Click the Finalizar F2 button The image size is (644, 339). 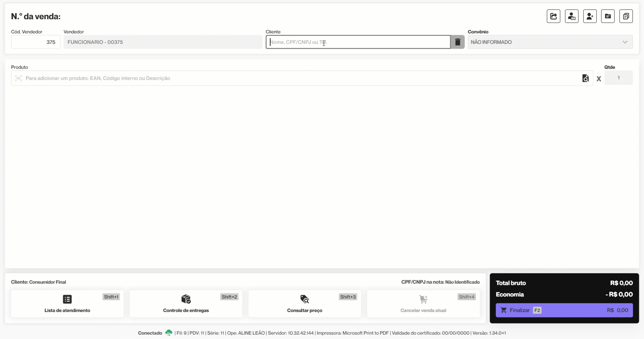coord(564,310)
